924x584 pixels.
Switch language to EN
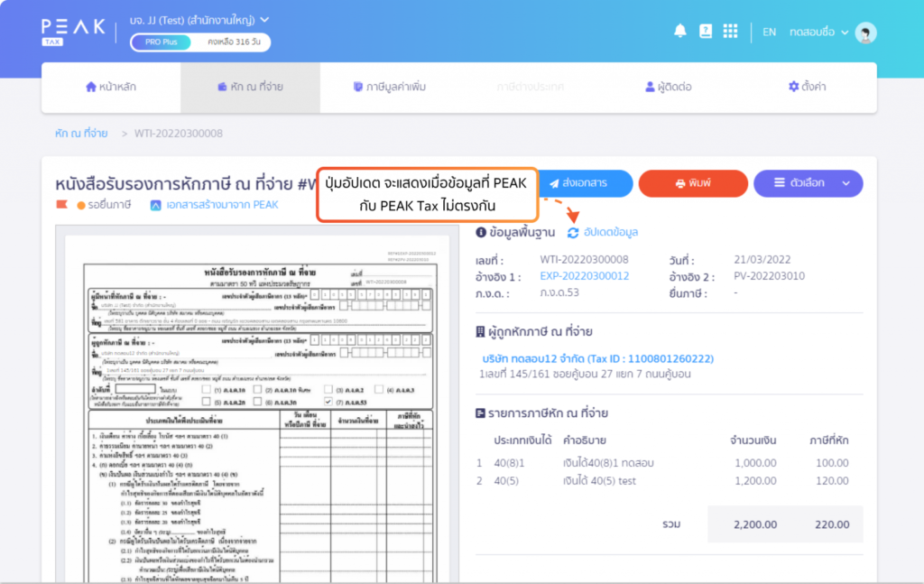tap(769, 32)
